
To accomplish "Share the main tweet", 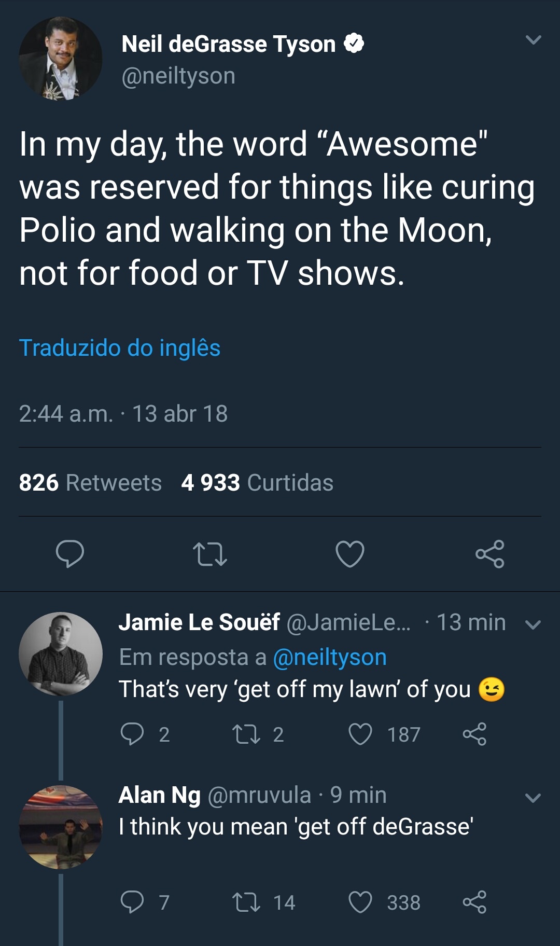I will tap(489, 553).
